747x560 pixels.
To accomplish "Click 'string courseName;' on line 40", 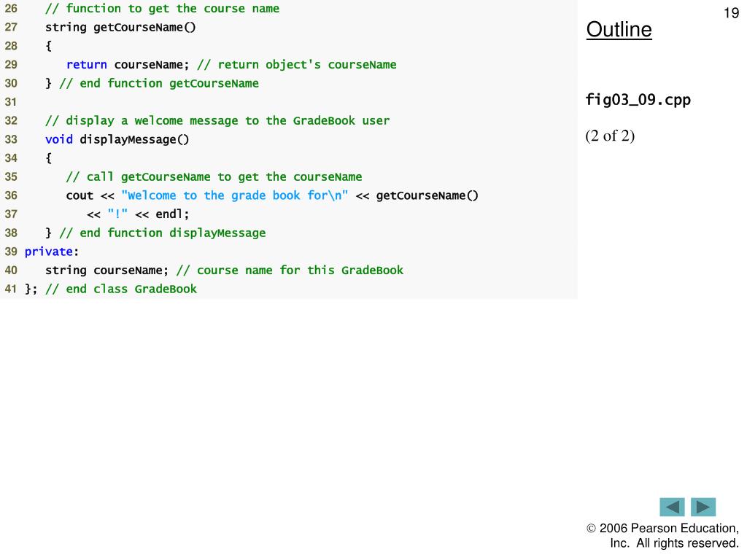I will coord(107,271).
